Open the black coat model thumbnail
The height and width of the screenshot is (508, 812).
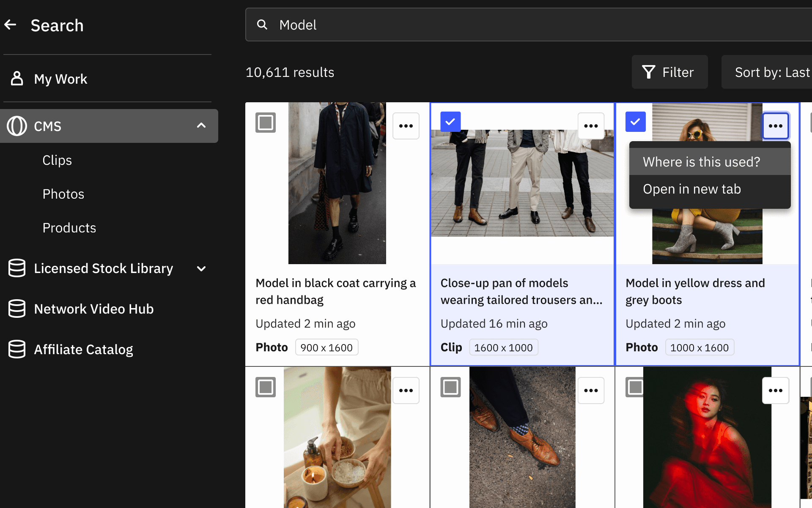point(337,183)
